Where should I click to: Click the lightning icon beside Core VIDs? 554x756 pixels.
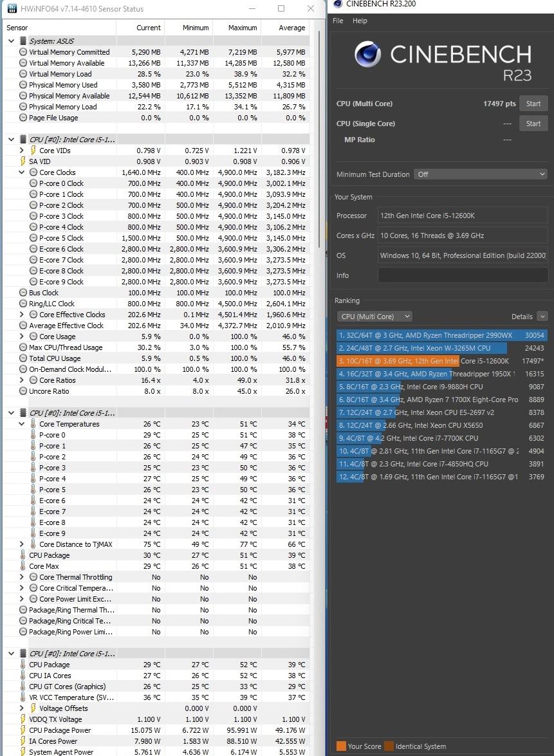tap(33, 151)
